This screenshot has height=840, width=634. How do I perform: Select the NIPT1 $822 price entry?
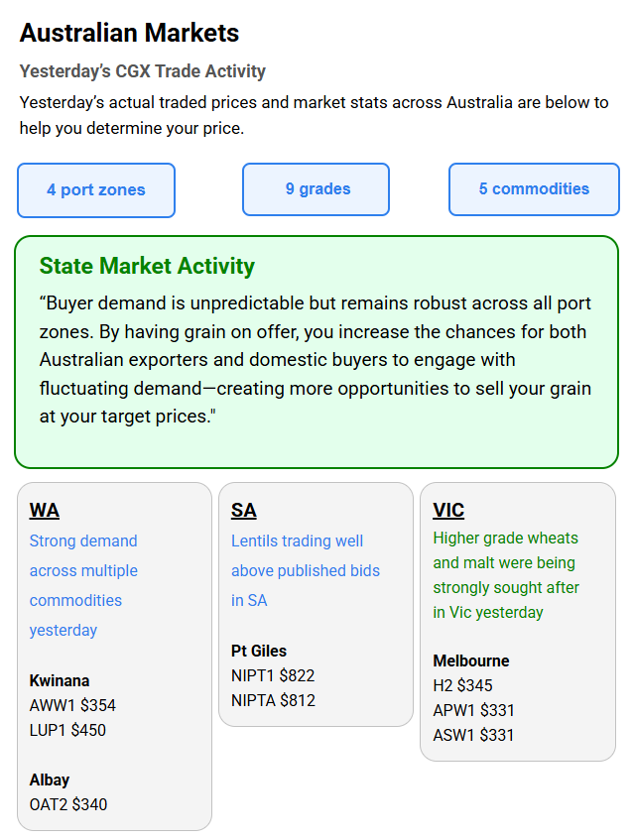273,675
